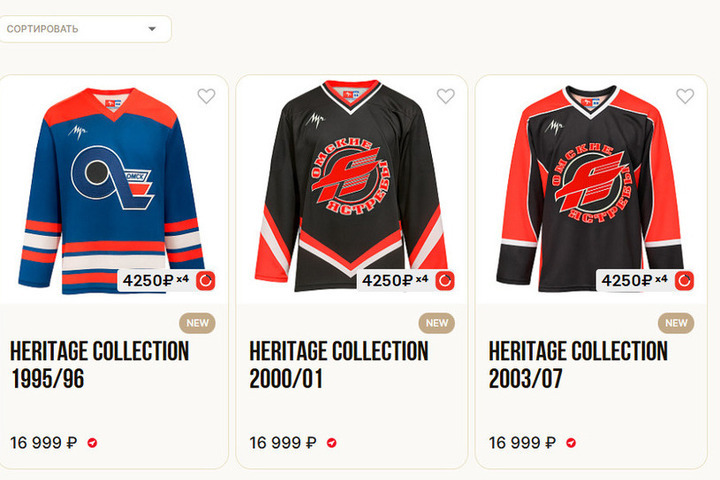The width and height of the screenshot is (720, 480).
Task: Click the Сортировать dropdown arrow
Action: click(x=152, y=29)
